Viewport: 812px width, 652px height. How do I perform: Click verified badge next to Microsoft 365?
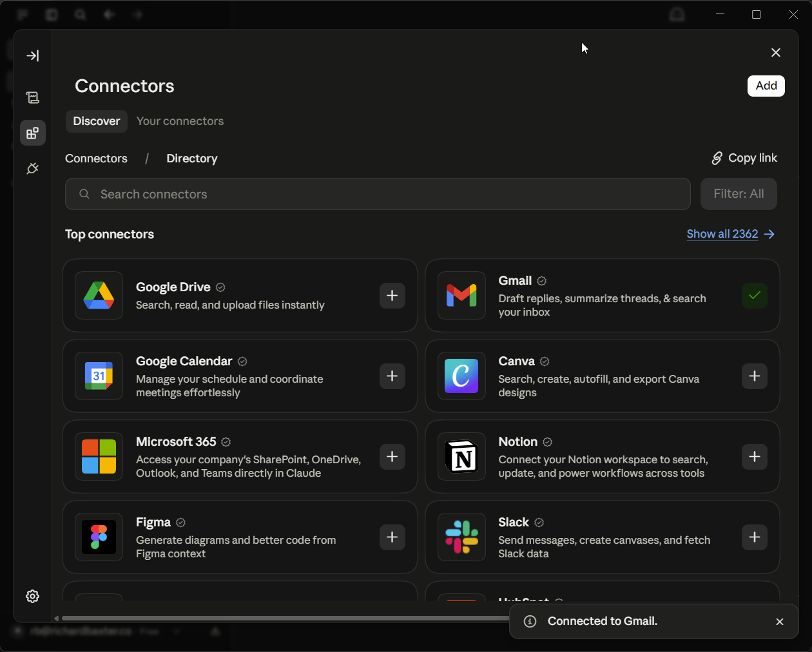pos(226,442)
